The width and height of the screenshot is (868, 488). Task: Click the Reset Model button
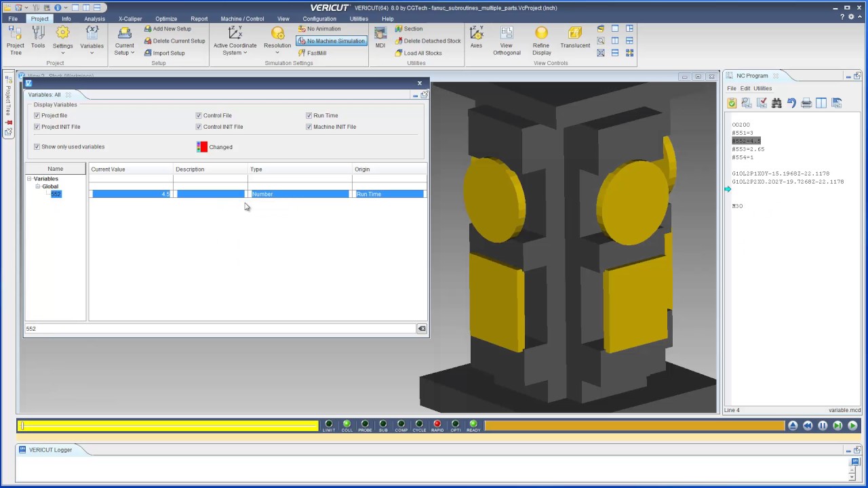(x=793, y=426)
